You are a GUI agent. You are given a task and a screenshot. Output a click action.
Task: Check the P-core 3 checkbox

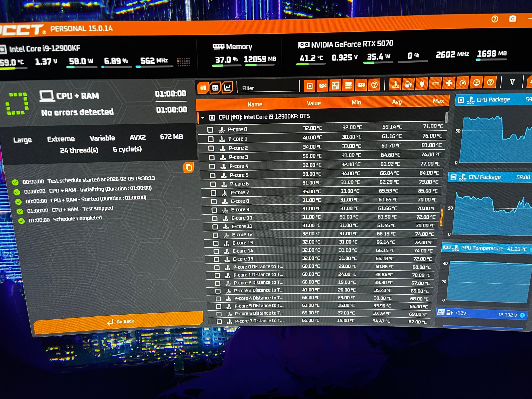(212, 157)
